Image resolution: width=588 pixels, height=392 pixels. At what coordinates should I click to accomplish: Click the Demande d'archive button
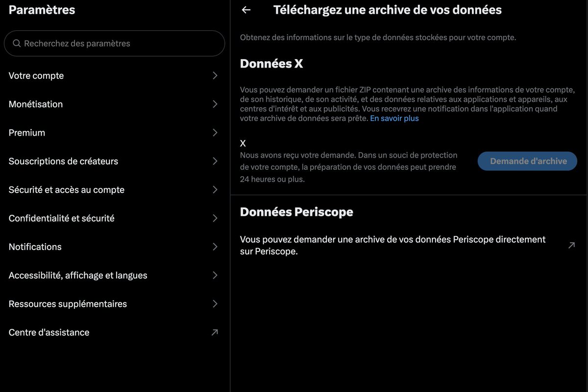527,161
